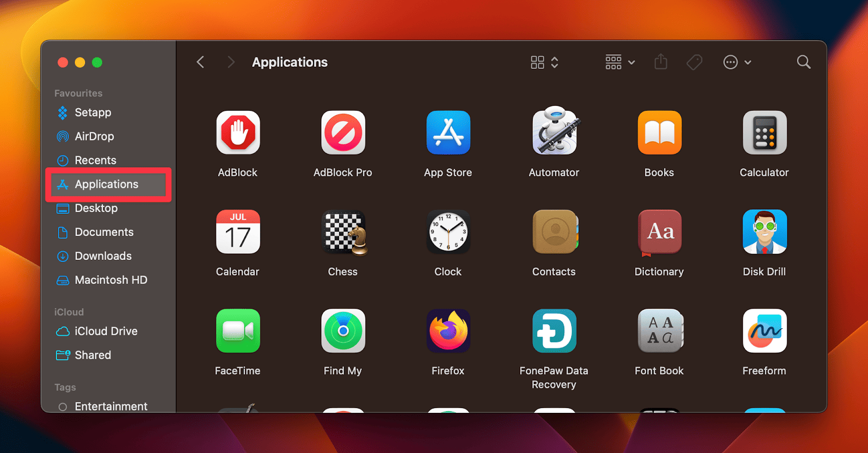Screen dimensions: 868x453
Task: Select the Freeform app icon
Action: (x=764, y=331)
